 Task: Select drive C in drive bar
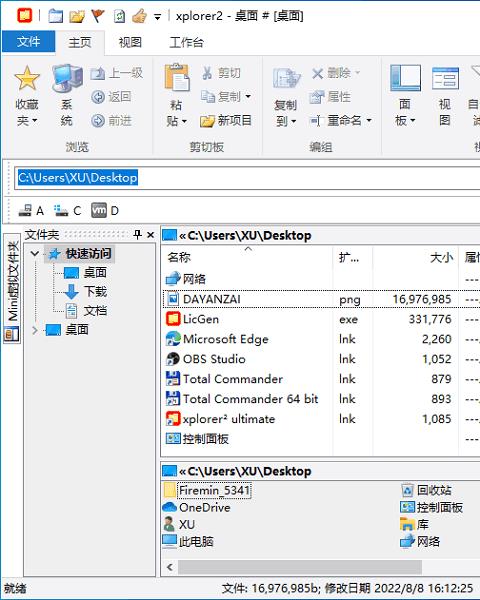(x=67, y=210)
